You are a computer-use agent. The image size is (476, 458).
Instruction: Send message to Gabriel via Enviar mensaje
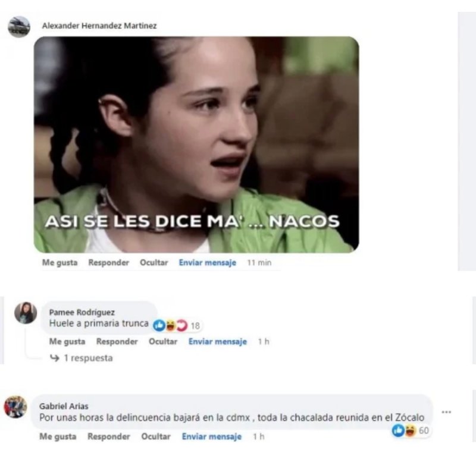(x=212, y=437)
